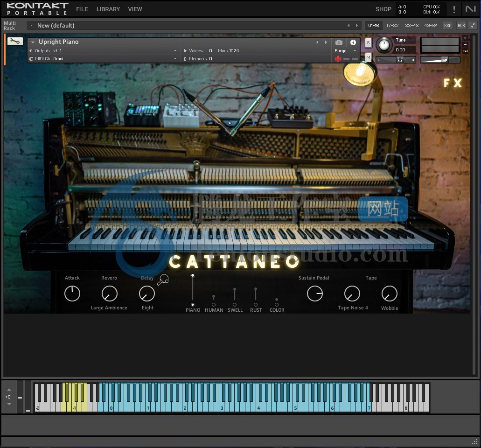Screen dimensions: 481x448
Task: Open the multi preset dropdown arrow
Action: pos(31,26)
